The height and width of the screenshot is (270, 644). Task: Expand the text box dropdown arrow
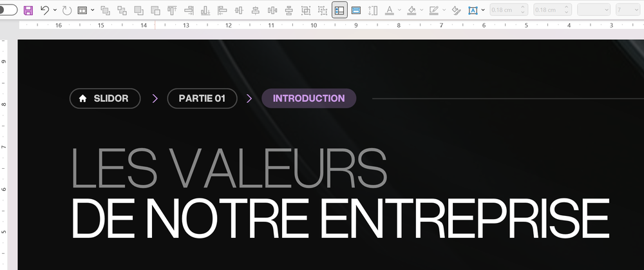pyautogui.click(x=483, y=10)
